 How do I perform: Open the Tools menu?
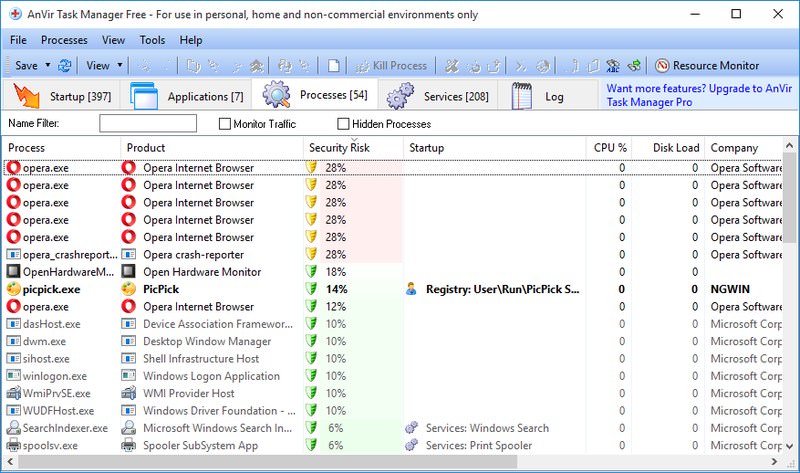coord(153,40)
